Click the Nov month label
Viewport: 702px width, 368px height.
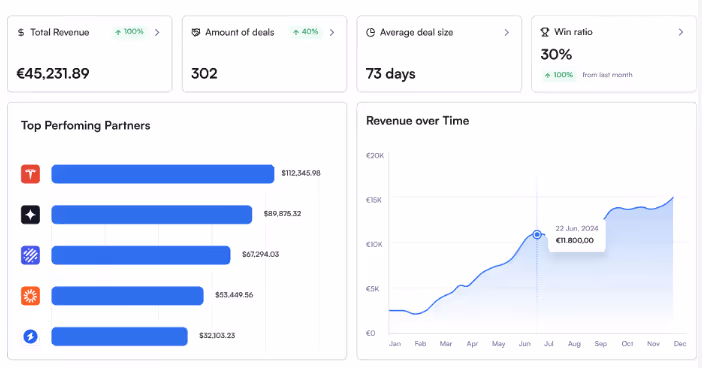point(653,344)
